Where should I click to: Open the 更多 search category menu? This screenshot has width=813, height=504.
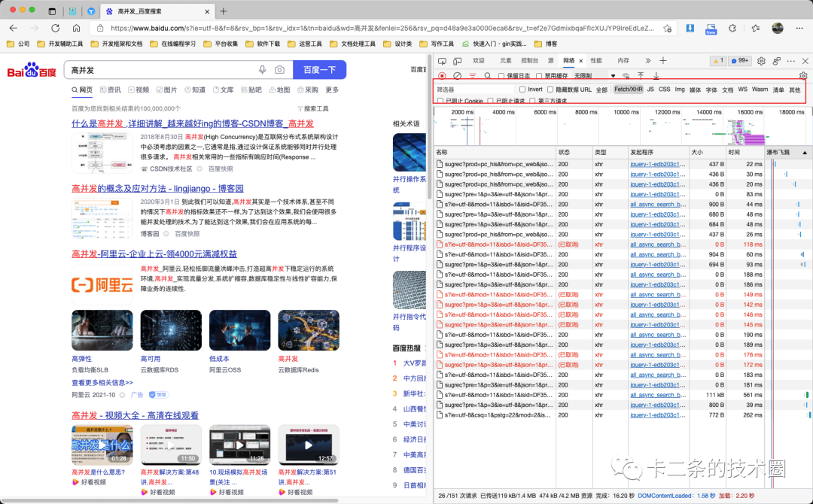[x=332, y=90]
